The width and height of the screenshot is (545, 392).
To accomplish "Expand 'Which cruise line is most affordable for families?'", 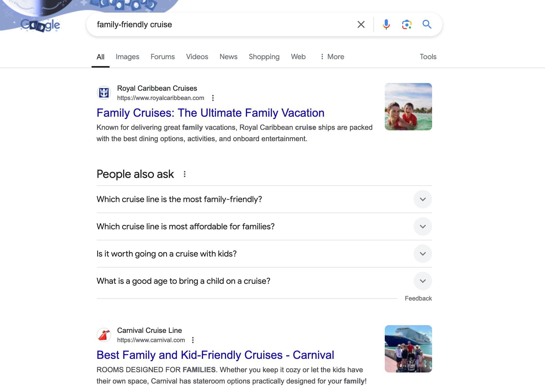I will click(422, 226).
